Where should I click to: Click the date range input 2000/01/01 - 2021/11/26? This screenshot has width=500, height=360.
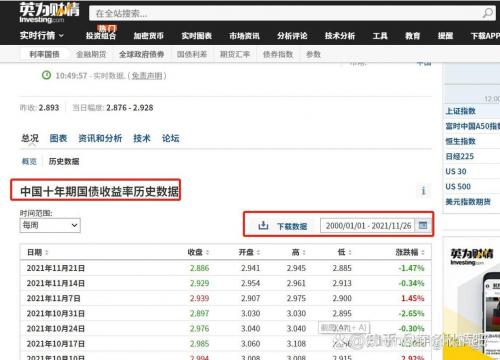click(x=368, y=226)
